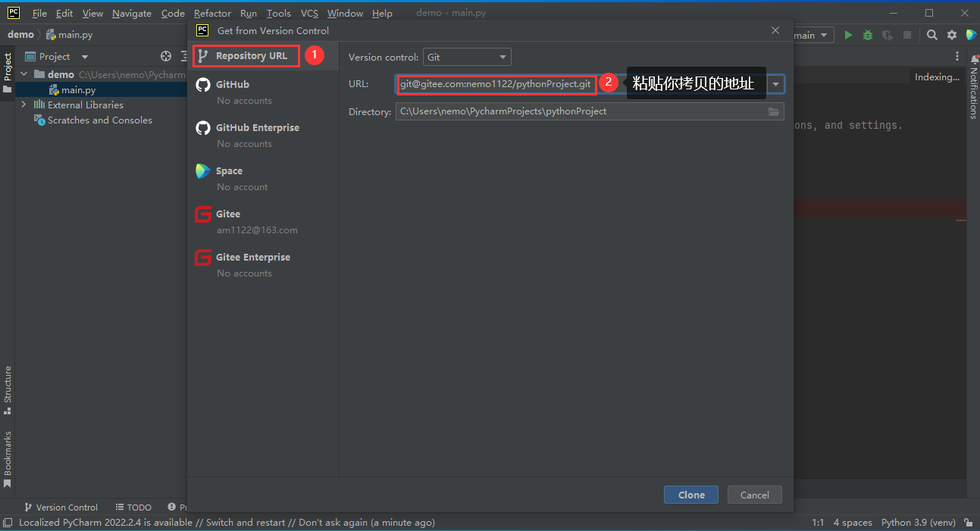Click the Clone button

(690, 494)
